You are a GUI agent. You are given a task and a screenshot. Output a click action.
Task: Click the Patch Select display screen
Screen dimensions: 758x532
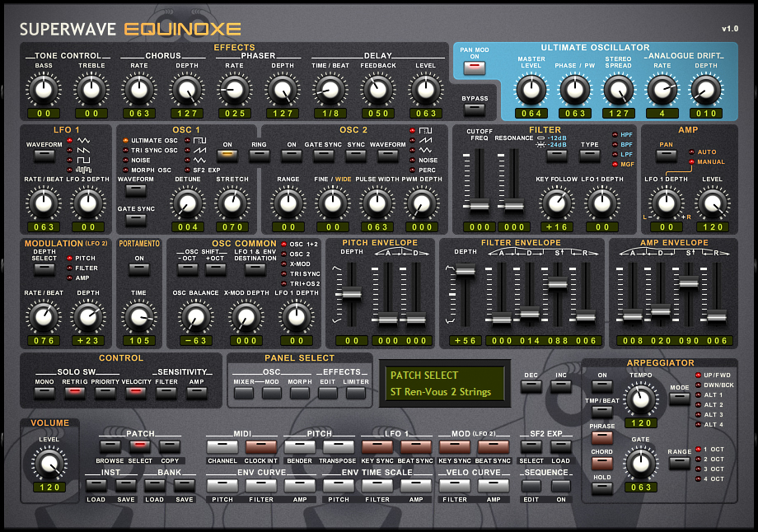(x=442, y=384)
